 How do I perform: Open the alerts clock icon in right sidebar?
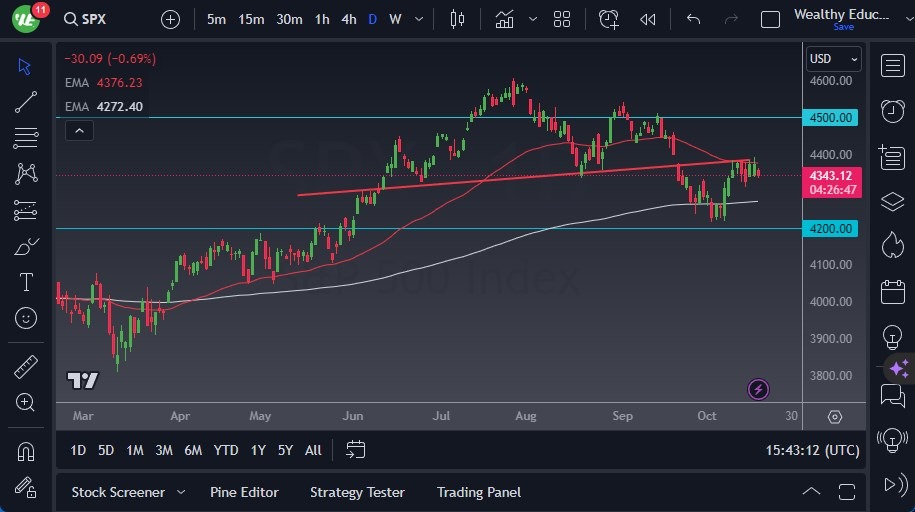click(x=892, y=110)
